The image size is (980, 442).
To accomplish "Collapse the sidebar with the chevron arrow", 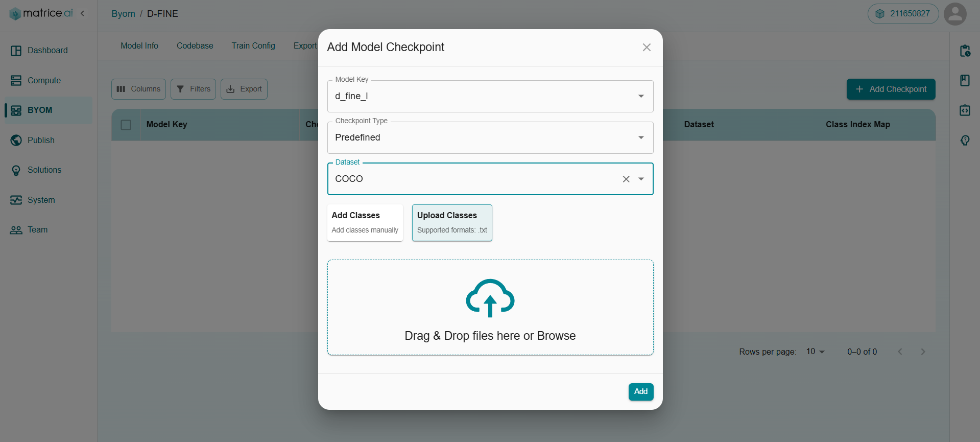I will (83, 13).
